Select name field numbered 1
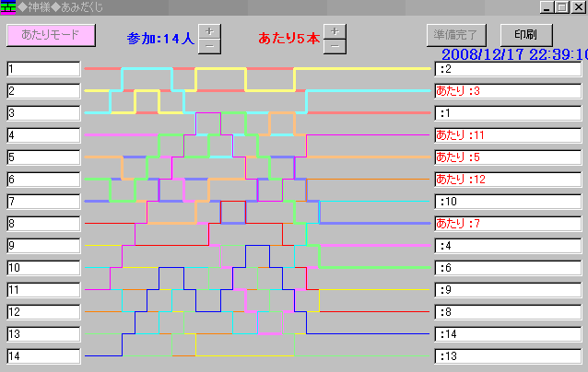The width and height of the screenshot is (588, 372). point(43,69)
